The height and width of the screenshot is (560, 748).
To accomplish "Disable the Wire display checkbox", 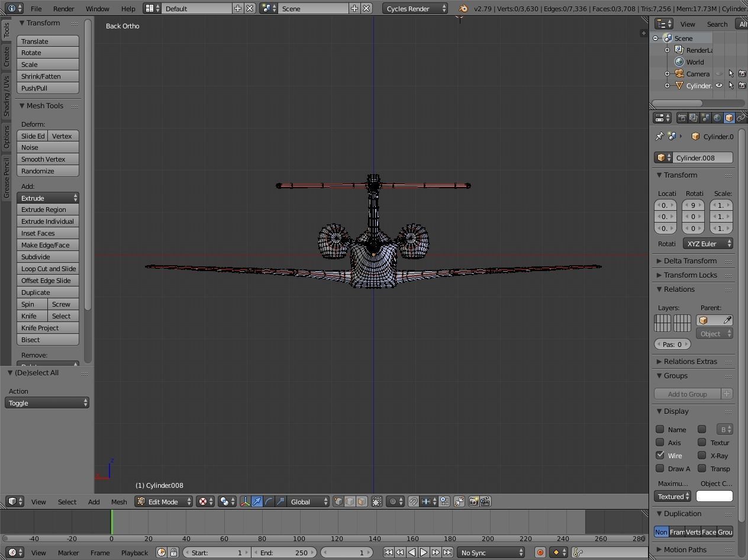I will pos(660,455).
